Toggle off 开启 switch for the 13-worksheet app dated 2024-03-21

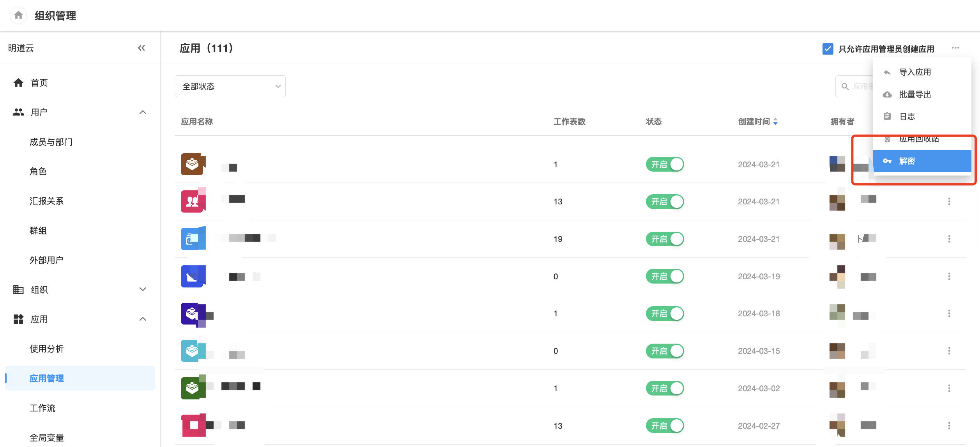[x=665, y=202]
